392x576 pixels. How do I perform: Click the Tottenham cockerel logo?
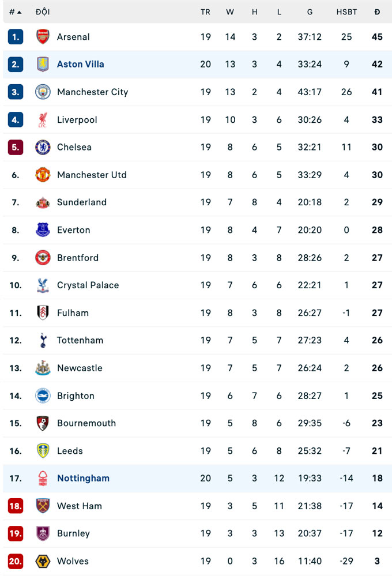pyautogui.click(x=43, y=340)
